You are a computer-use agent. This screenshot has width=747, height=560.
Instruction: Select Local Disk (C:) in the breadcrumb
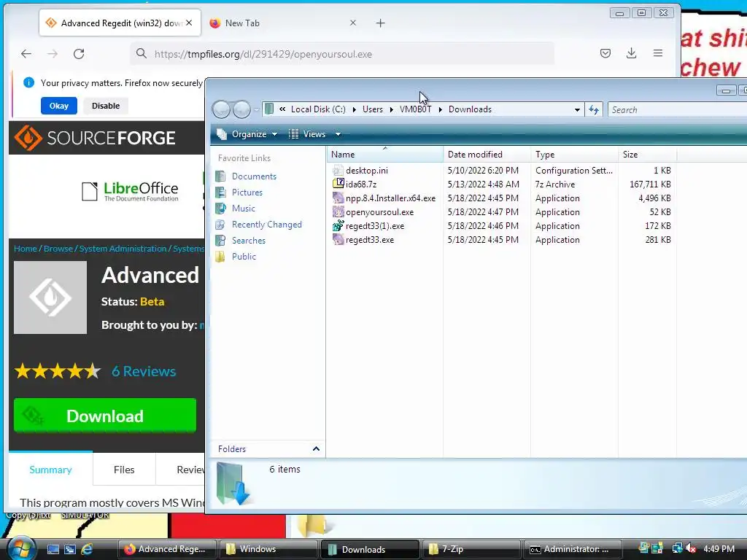318,109
